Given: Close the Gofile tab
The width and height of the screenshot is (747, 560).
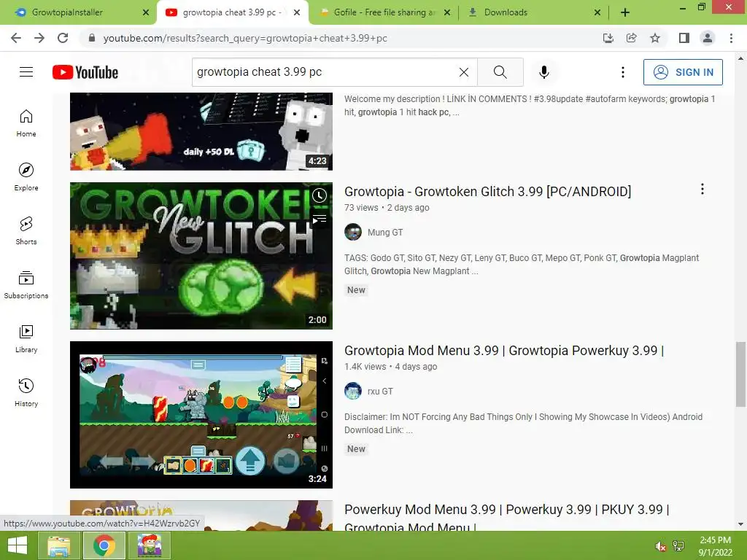Looking at the screenshot, I should click(x=447, y=12).
